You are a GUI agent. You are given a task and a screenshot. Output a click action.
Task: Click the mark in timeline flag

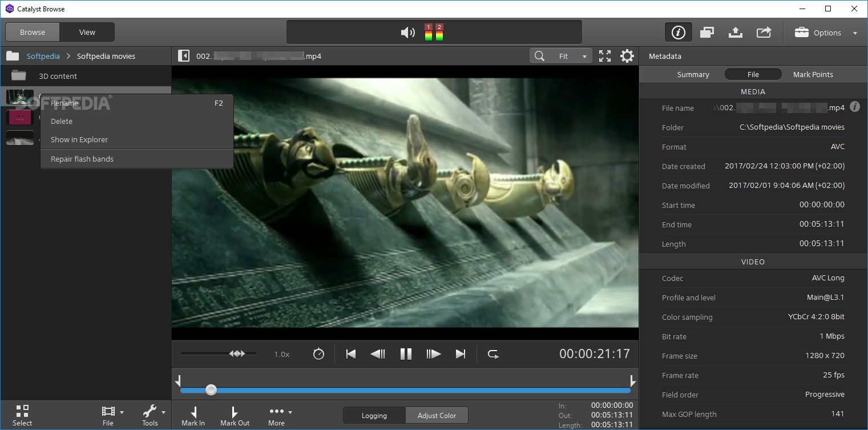(x=178, y=380)
